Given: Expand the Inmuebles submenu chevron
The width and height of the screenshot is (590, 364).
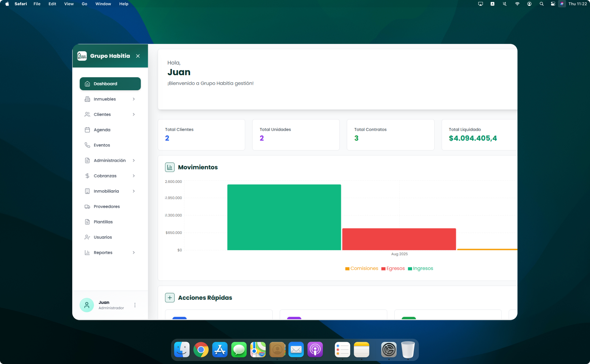Looking at the screenshot, I should point(134,99).
